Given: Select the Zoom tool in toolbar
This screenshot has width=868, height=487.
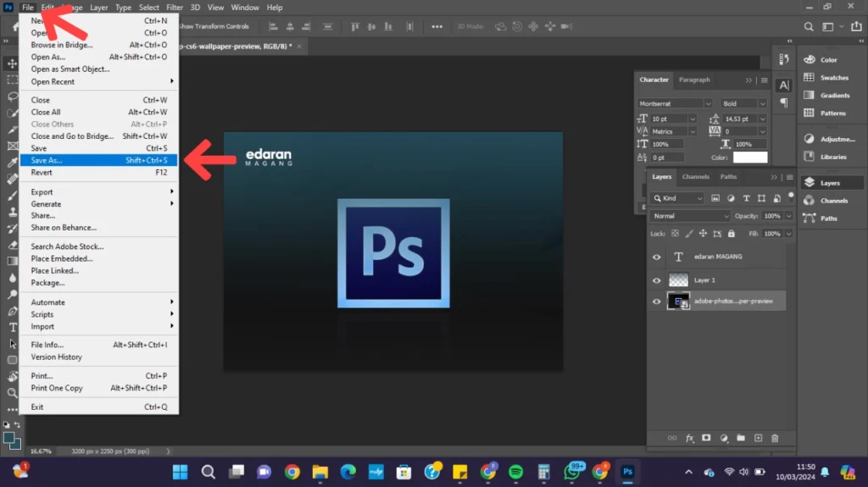Looking at the screenshot, I should pos(12,393).
